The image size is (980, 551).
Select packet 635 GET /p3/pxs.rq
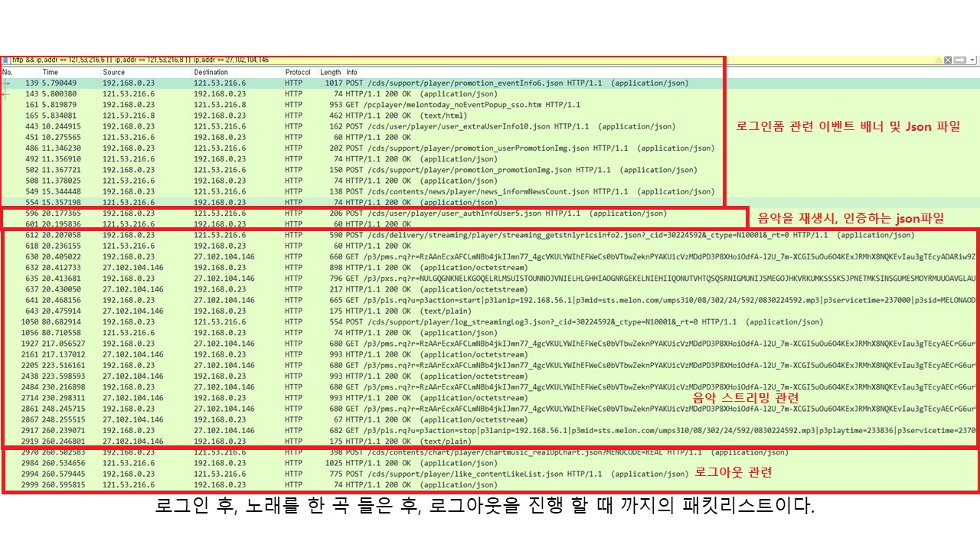point(490,279)
